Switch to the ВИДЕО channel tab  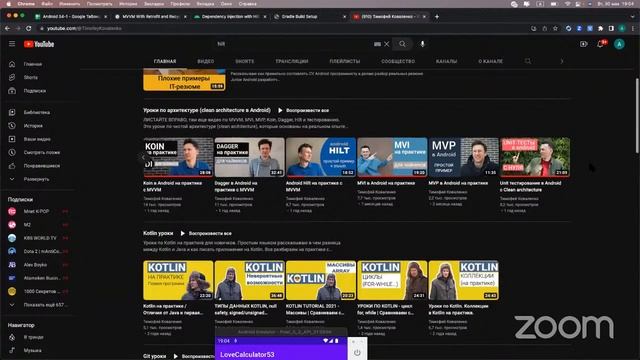coord(206,61)
